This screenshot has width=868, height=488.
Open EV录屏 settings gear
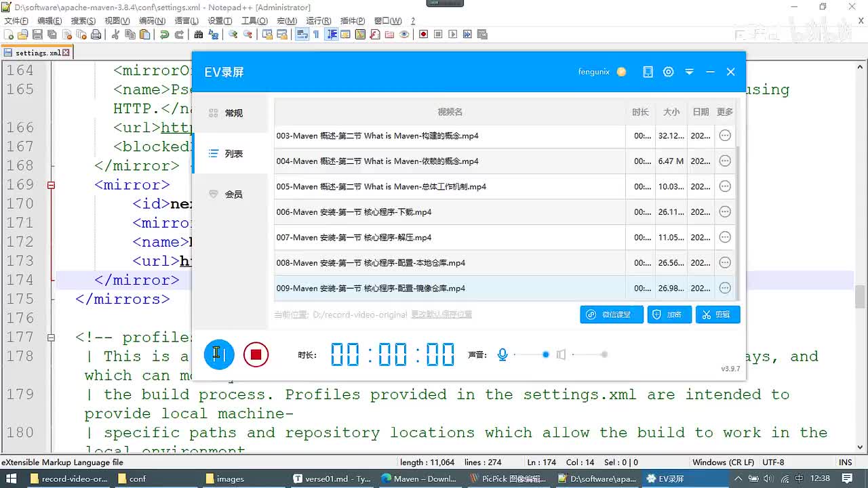pos(669,72)
